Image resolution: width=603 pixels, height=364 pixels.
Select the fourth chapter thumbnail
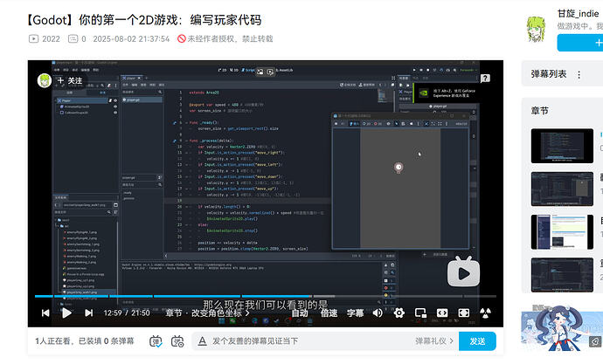point(562,275)
